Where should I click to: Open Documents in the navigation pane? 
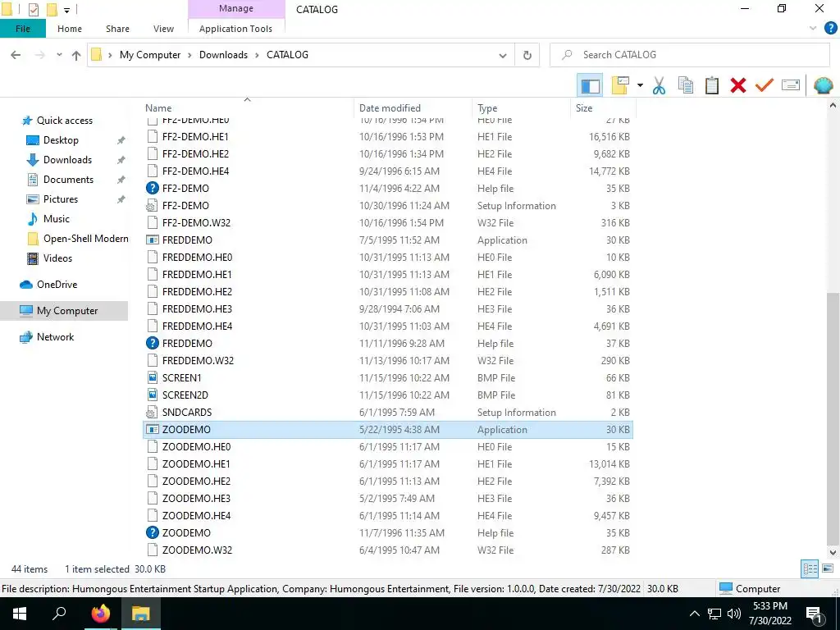(x=68, y=180)
